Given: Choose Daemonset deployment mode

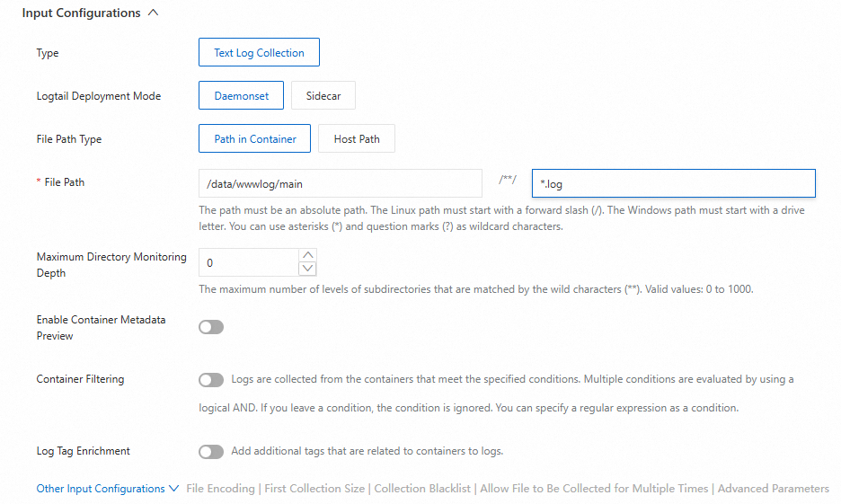Looking at the screenshot, I should tap(241, 96).
